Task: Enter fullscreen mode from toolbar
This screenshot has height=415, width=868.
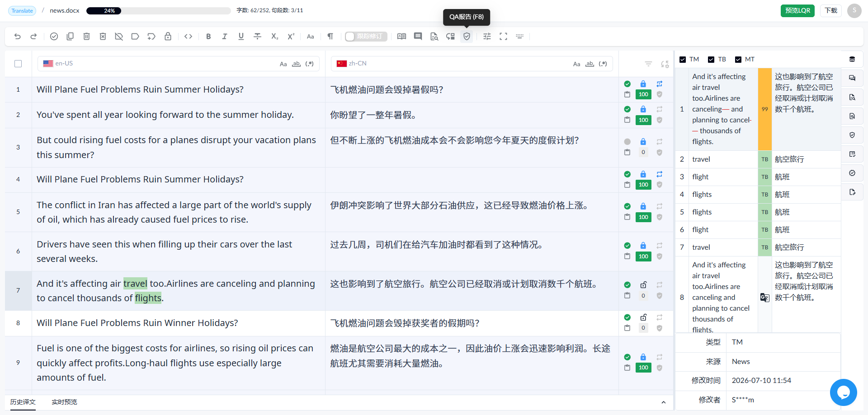Action: (x=503, y=37)
